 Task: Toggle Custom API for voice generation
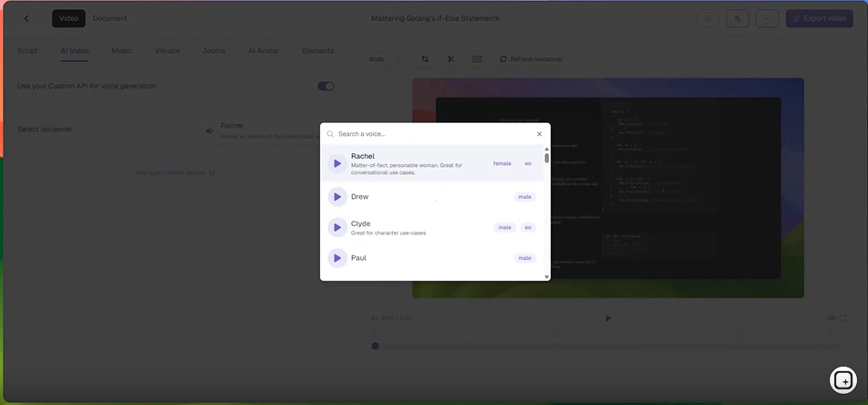[x=325, y=86]
